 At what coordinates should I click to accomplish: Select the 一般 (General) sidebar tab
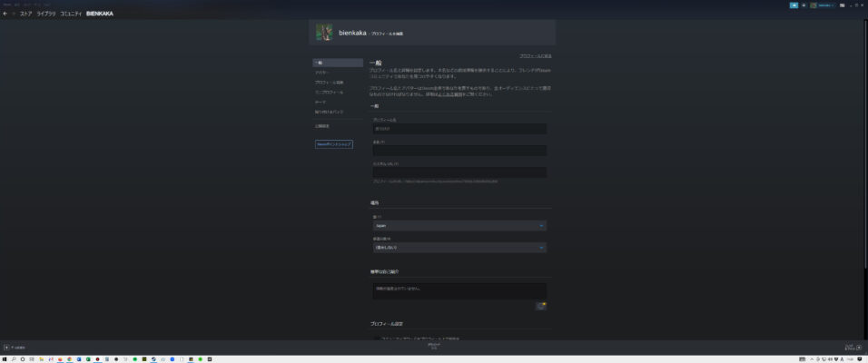(337, 63)
